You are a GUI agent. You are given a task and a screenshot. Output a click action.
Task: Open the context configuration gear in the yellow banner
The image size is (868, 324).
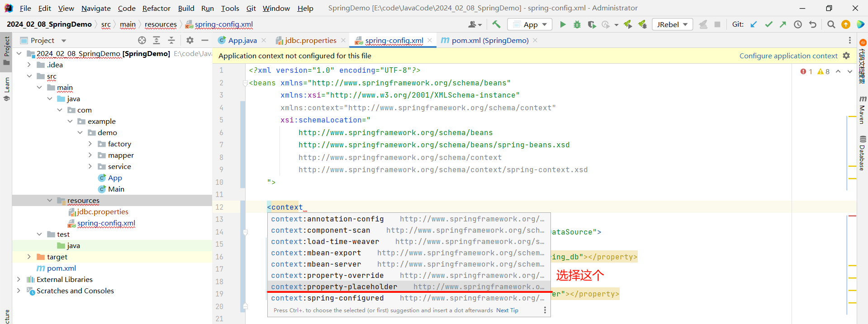[846, 56]
